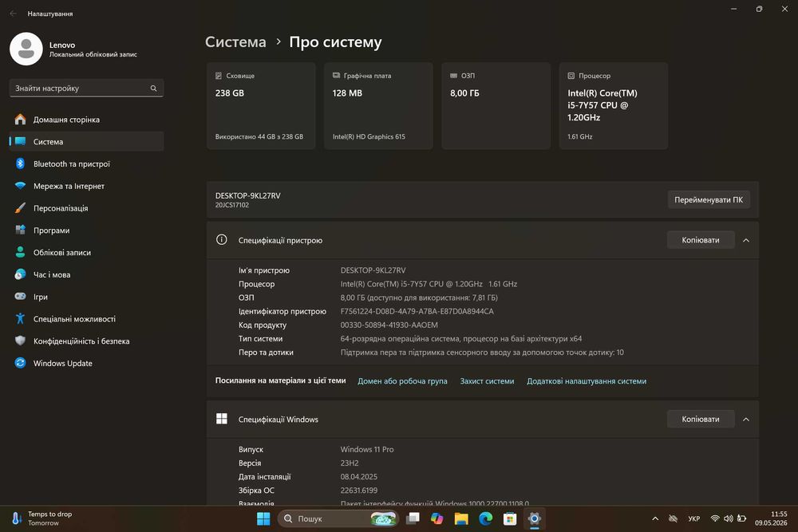
Task: Click the taskbar Пошук search box
Action: 338,518
